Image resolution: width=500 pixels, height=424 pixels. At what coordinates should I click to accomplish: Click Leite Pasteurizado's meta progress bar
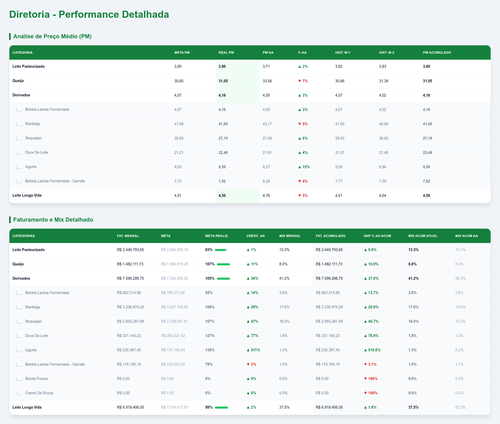click(221, 250)
